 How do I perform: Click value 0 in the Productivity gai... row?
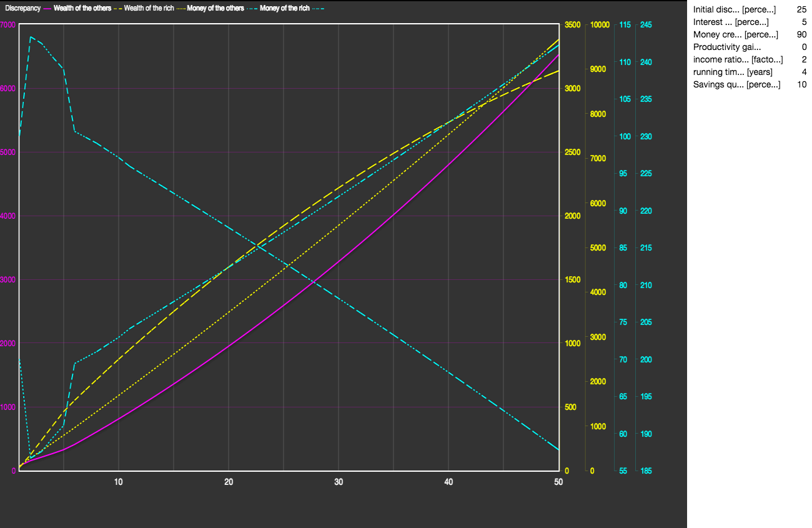click(x=804, y=47)
